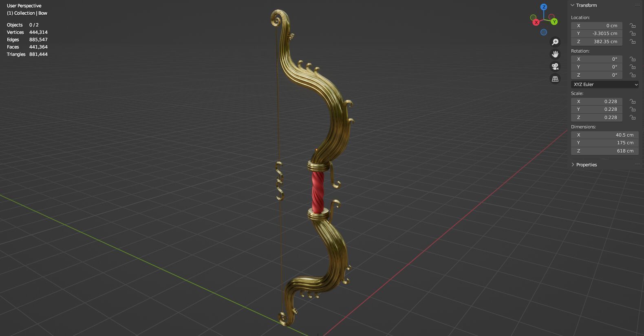Image resolution: width=644 pixels, height=336 pixels.
Task: Click the Rotation X field
Action: pyautogui.click(x=597, y=59)
